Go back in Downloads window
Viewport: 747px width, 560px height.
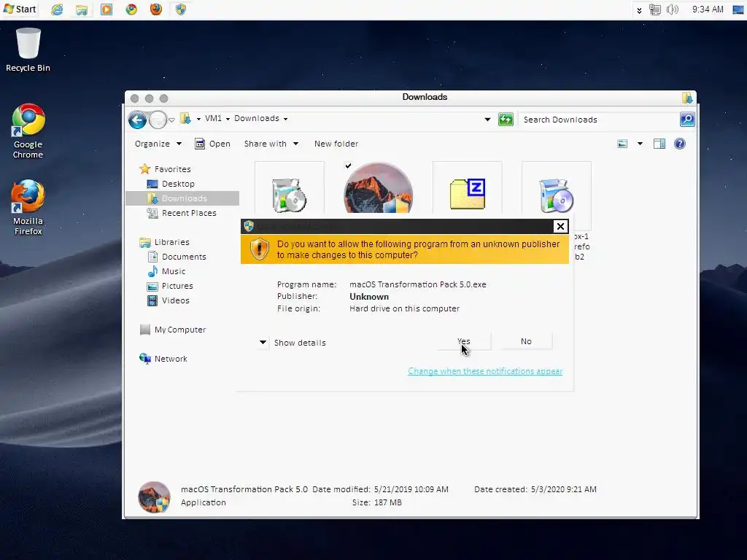click(137, 120)
